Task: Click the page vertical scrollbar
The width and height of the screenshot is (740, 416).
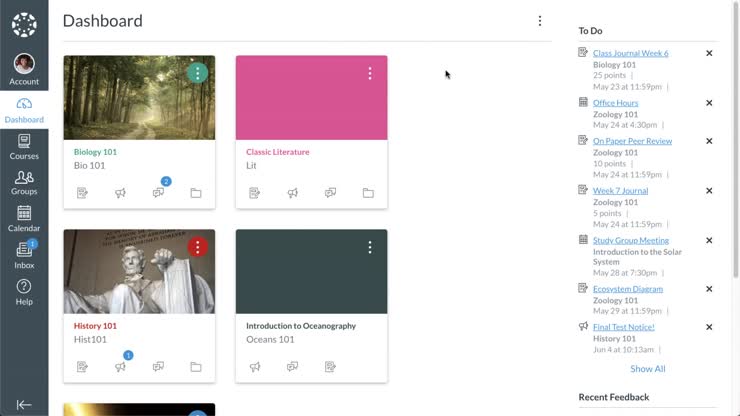Action: [736, 142]
